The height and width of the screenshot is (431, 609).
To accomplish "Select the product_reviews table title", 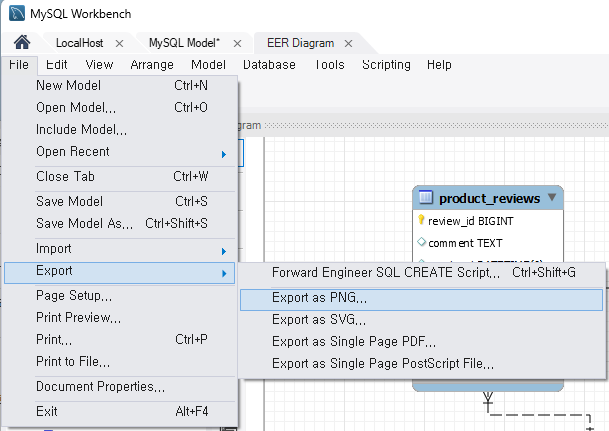I will 489,199.
